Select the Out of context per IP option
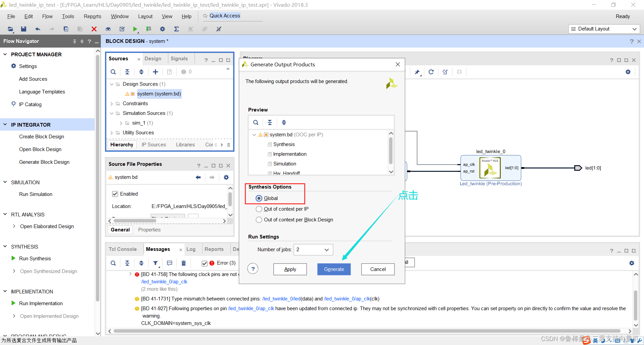The image size is (644, 345). [x=259, y=209]
